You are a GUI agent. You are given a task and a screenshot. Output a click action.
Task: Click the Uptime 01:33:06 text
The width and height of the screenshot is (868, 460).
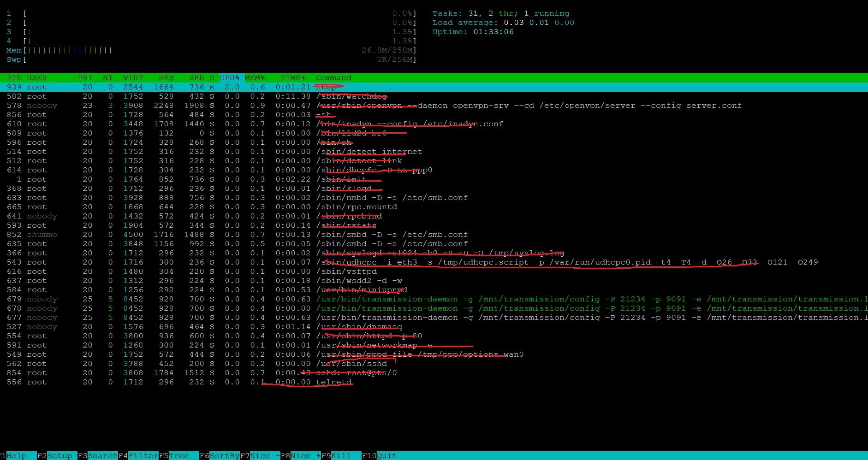point(473,32)
